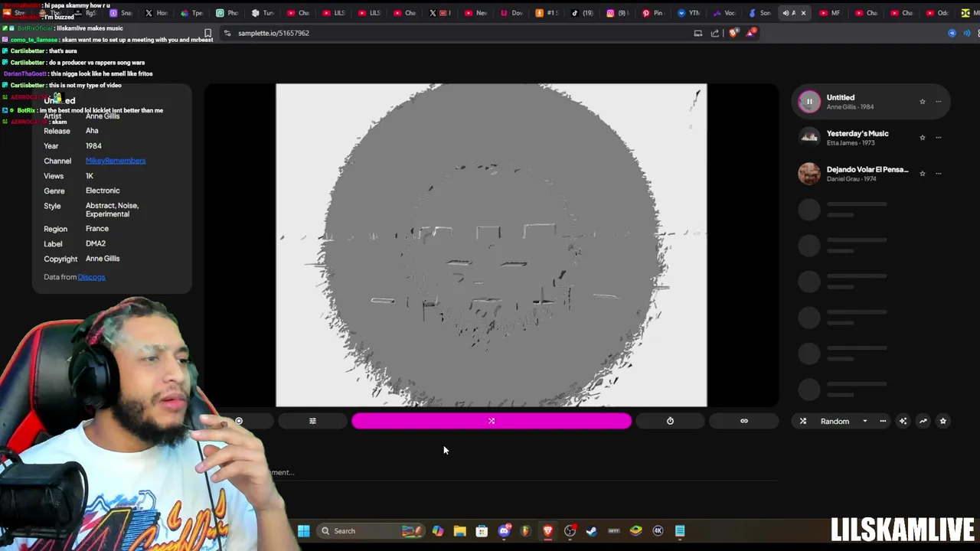Click the Brave shields icon
The image size is (980, 551).
click(733, 33)
